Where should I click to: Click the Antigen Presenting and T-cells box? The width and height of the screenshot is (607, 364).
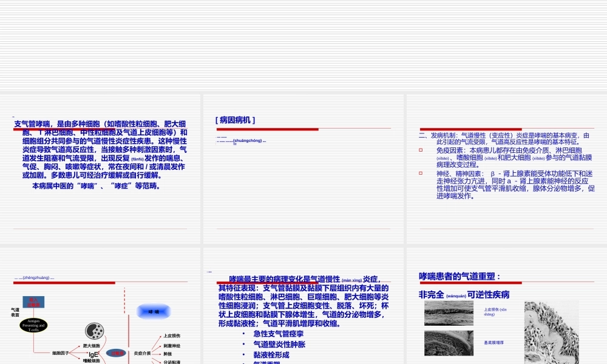[33, 325]
